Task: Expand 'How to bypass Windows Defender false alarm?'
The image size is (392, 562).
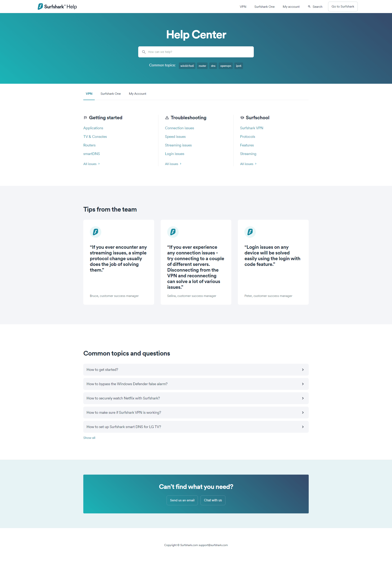Action: point(196,384)
